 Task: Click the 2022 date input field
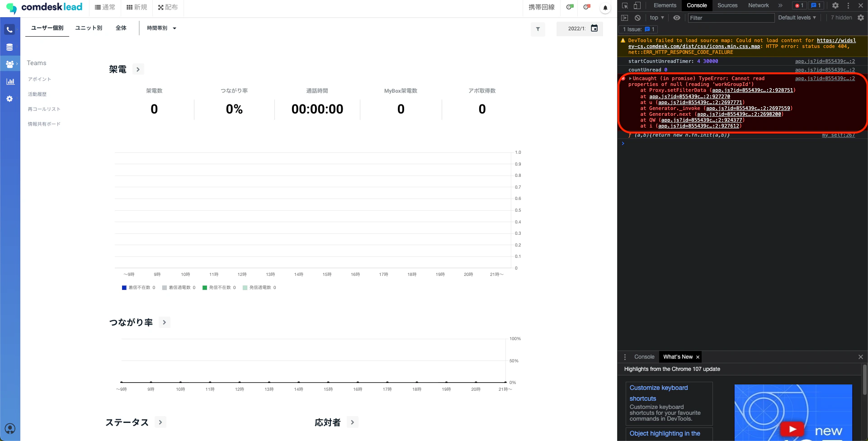pyautogui.click(x=576, y=28)
